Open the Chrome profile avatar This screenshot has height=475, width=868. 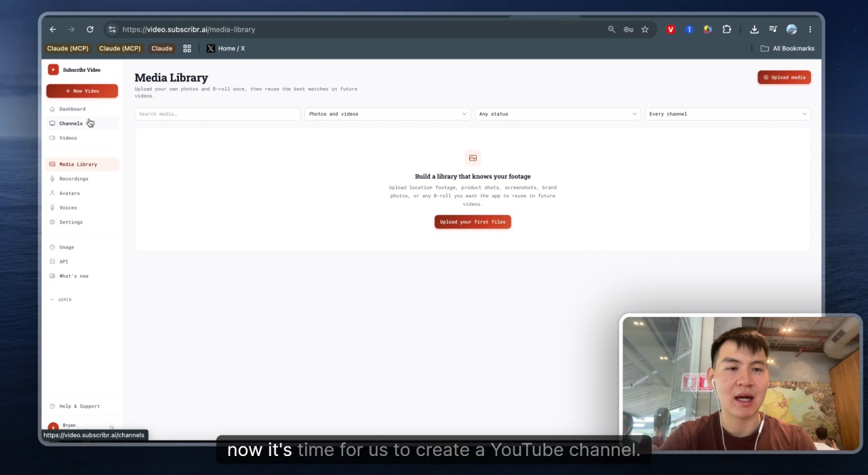(791, 30)
